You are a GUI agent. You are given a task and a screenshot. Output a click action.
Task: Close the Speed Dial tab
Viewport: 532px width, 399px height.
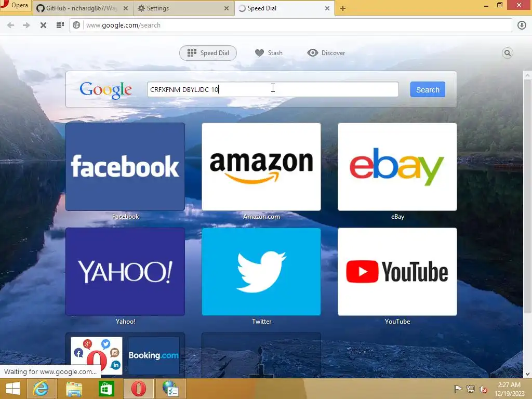(327, 8)
